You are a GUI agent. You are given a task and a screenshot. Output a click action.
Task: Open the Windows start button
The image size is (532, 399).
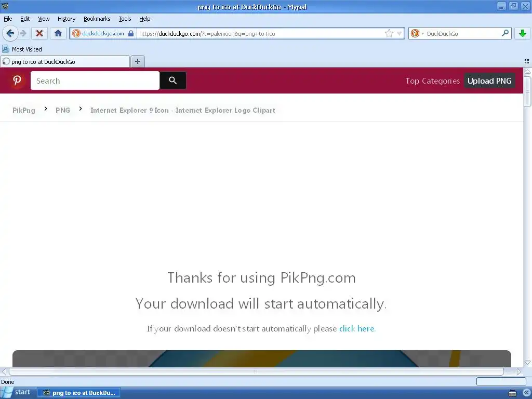pos(18,393)
